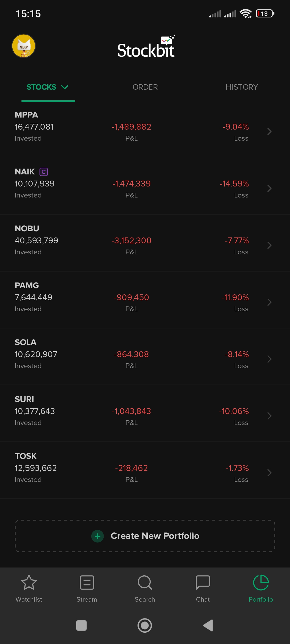Click Create New Portfolio button
Image resolution: width=290 pixels, height=644 pixels.
pos(145,536)
